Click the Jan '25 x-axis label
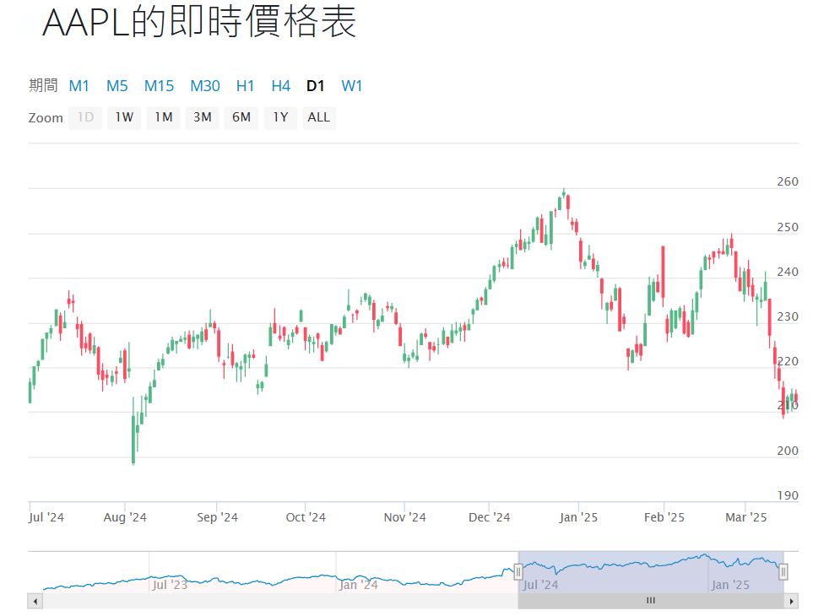The width and height of the screenshot is (840, 616). [x=578, y=517]
